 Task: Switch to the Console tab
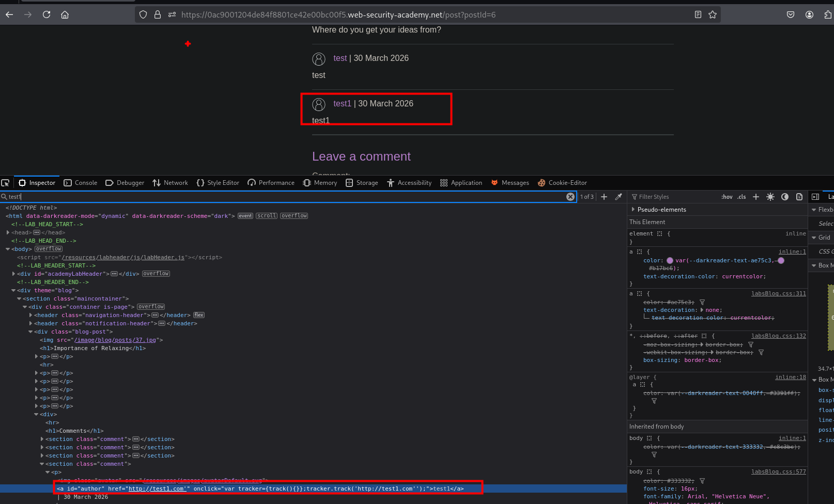click(x=81, y=183)
